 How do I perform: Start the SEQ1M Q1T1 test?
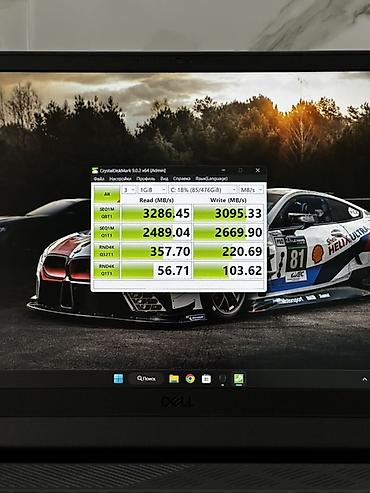tap(107, 232)
